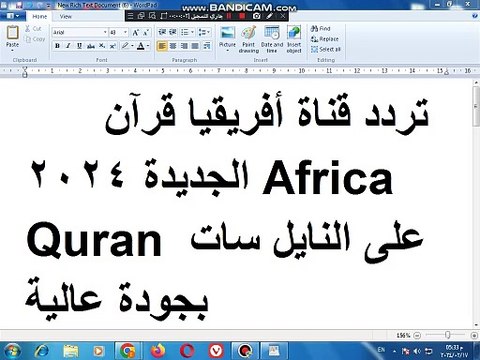Open the Paragraph settings dialog icon
The height and width of the screenshot is (360, 480).
(207, 46)
